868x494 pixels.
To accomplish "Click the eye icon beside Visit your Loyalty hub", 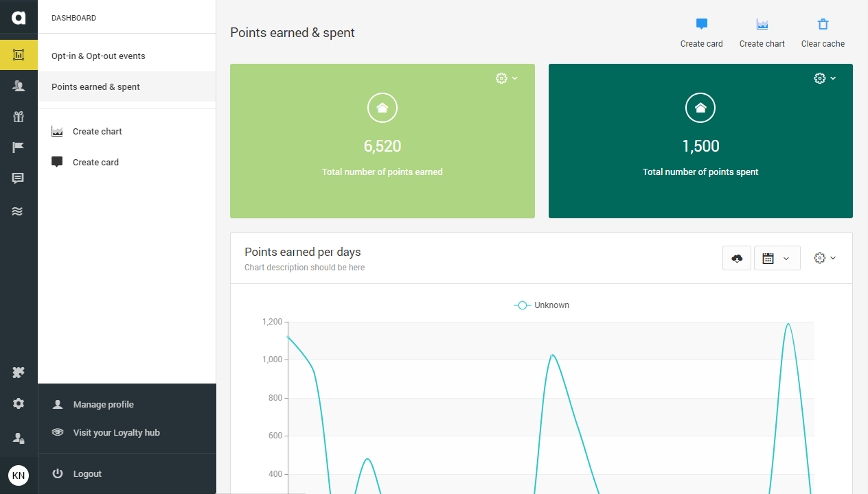I will 58,432.
